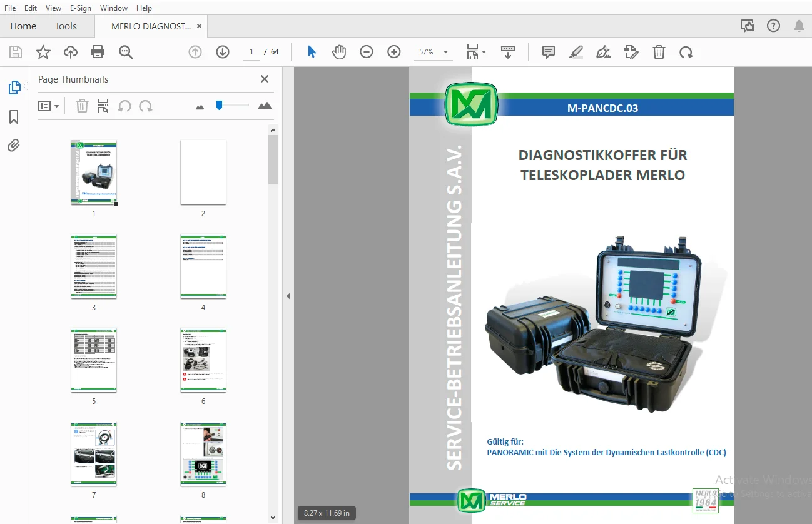This screenshot has height=524, width=812.
Task: Select page 8 thumbnail
Action: click(203, 455)
